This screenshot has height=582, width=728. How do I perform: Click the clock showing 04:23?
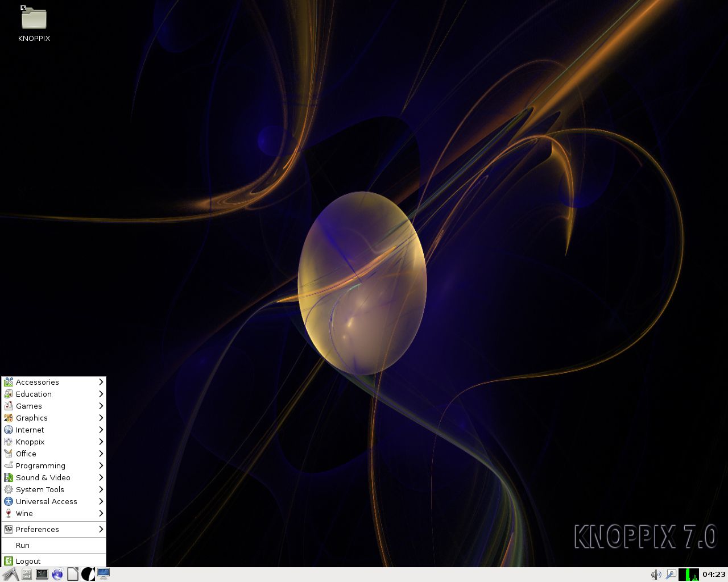714,574
